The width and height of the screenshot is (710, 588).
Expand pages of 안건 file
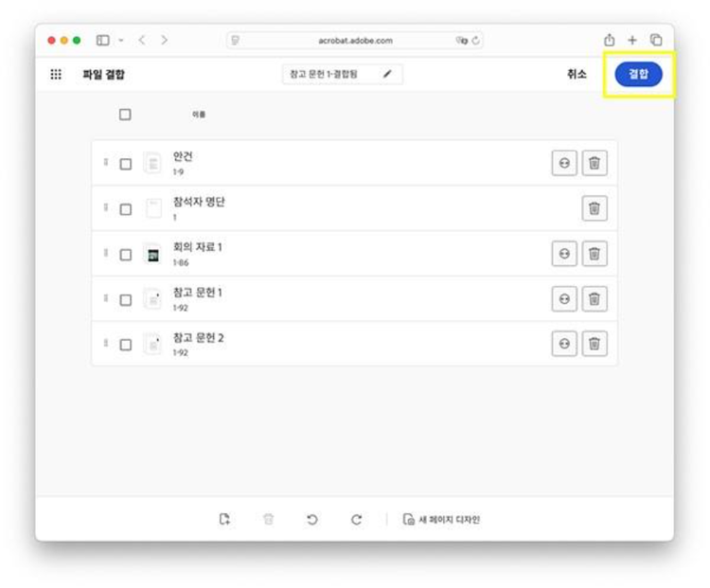(x=564, y=163)
